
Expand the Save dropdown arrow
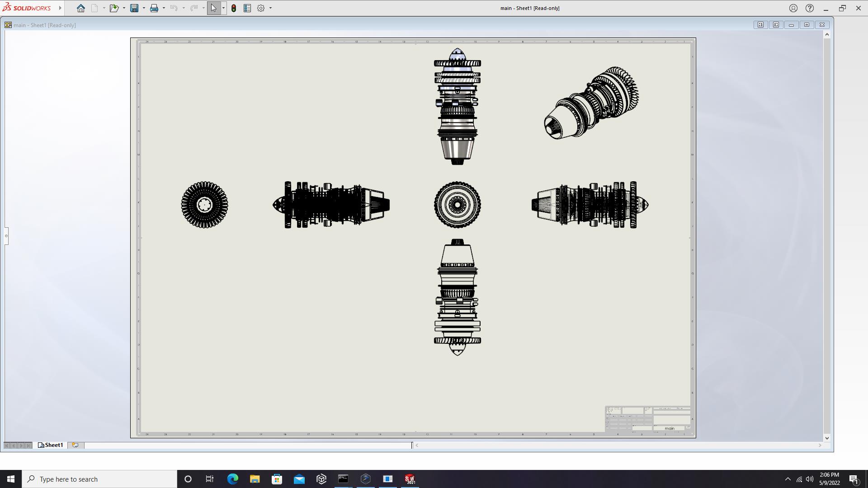tap(144, 8)
